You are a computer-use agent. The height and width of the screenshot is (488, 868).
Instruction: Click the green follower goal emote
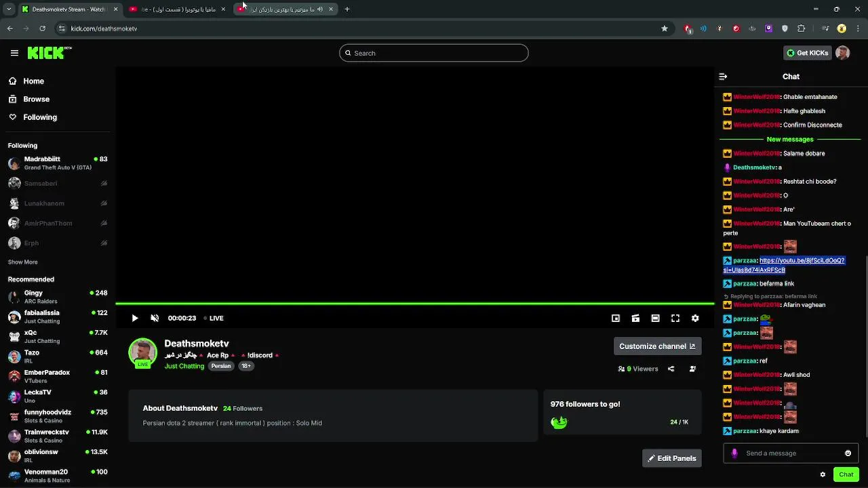[559, 422]
